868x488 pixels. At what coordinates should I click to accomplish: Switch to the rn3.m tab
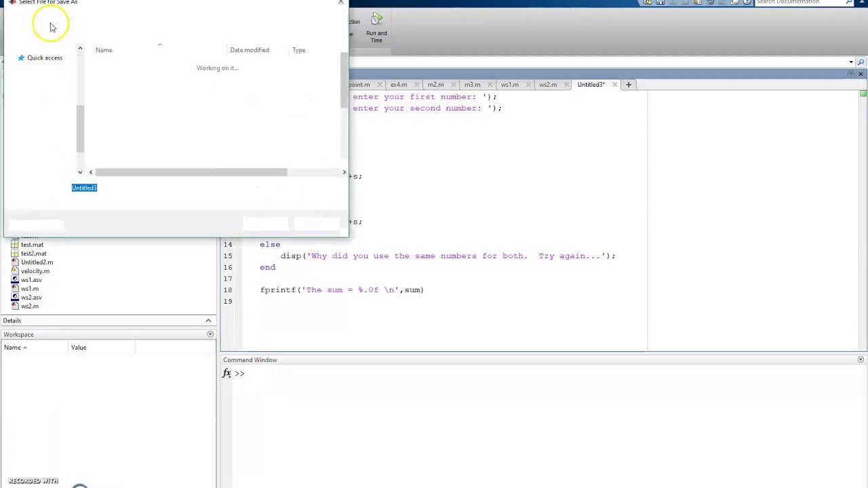472,85
